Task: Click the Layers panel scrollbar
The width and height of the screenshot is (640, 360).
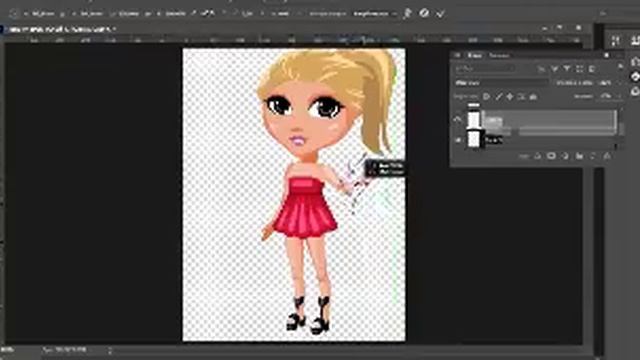Action: 621,129
